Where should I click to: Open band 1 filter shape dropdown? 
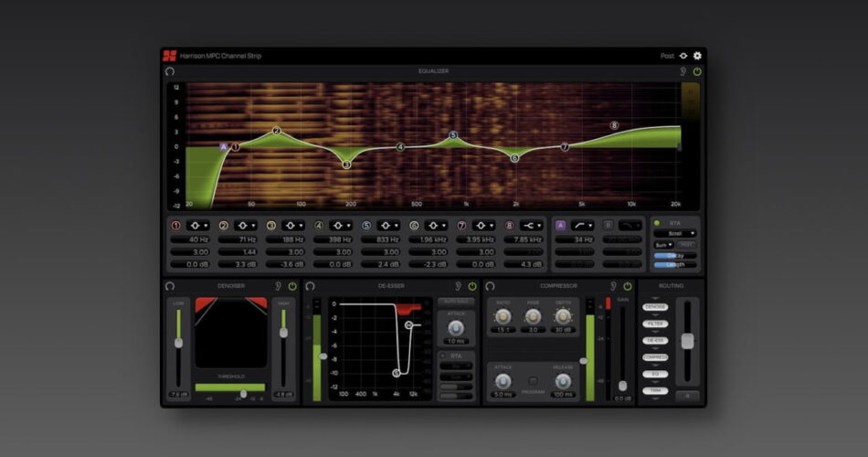198,225
